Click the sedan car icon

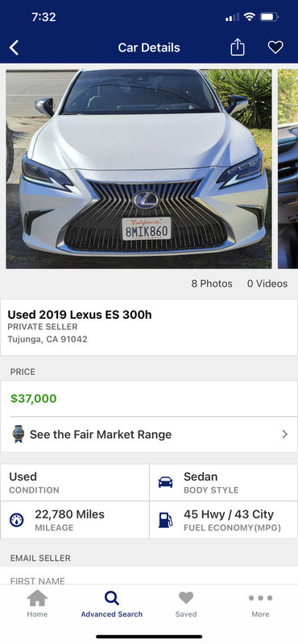click(x=165, y=482)
